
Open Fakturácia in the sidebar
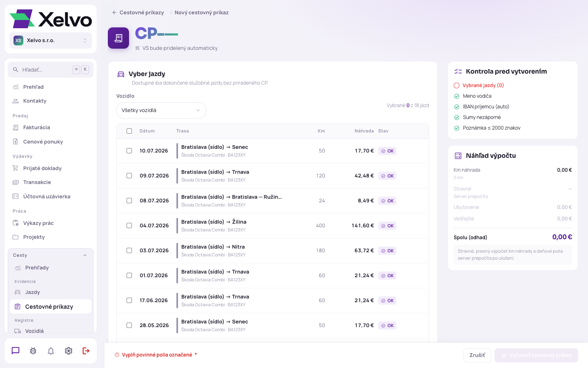tap(51, 128)
